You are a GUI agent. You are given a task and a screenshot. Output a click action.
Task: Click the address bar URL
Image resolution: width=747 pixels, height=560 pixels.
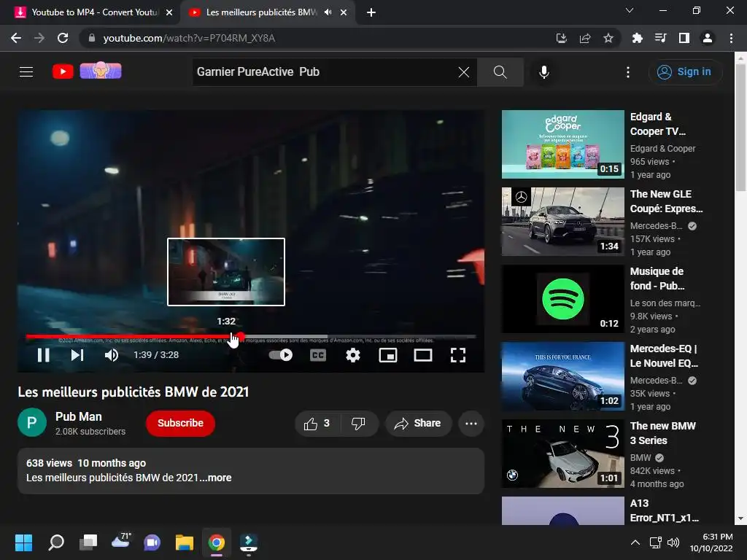(x=189, y=38)
